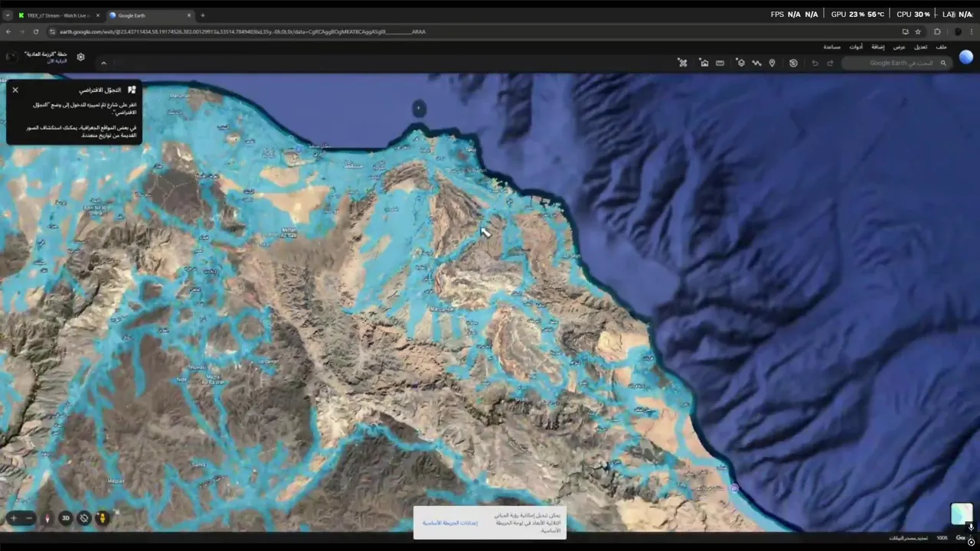This screenshot has width=980, height=551.
Task: Click the project title label in header
Action: 45,54
